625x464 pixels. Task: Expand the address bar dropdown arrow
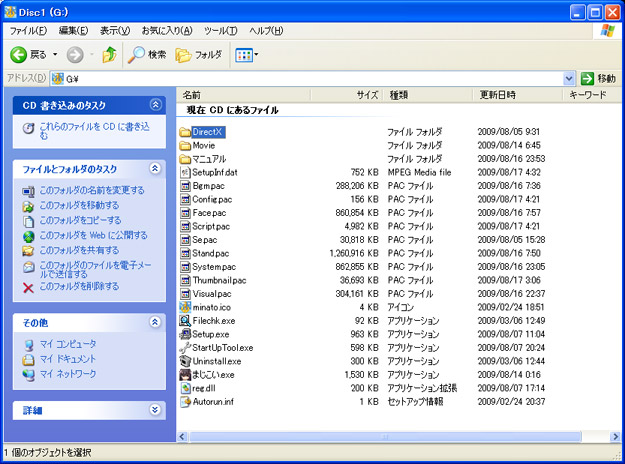[x=569, y=78]
